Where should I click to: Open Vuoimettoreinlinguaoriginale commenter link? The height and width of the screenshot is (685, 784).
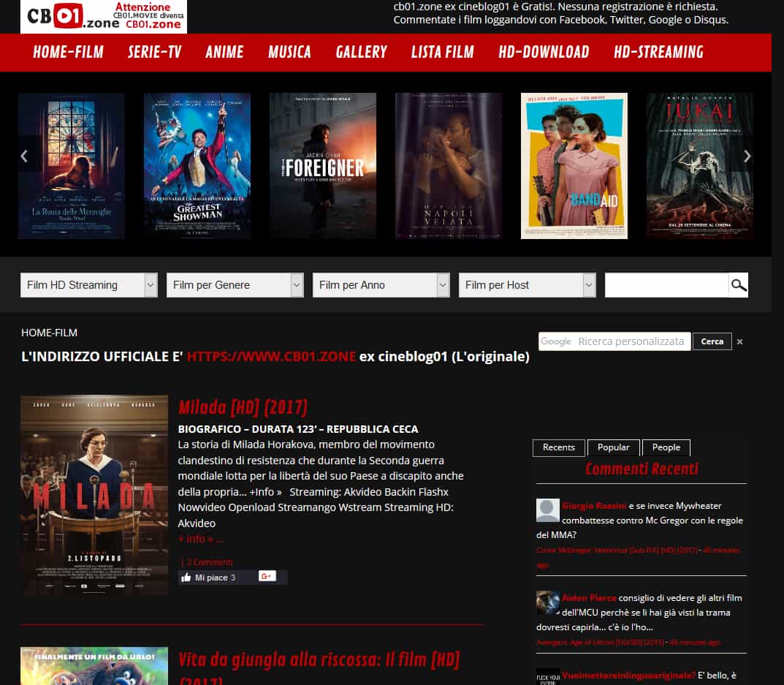tap(628, 675)
